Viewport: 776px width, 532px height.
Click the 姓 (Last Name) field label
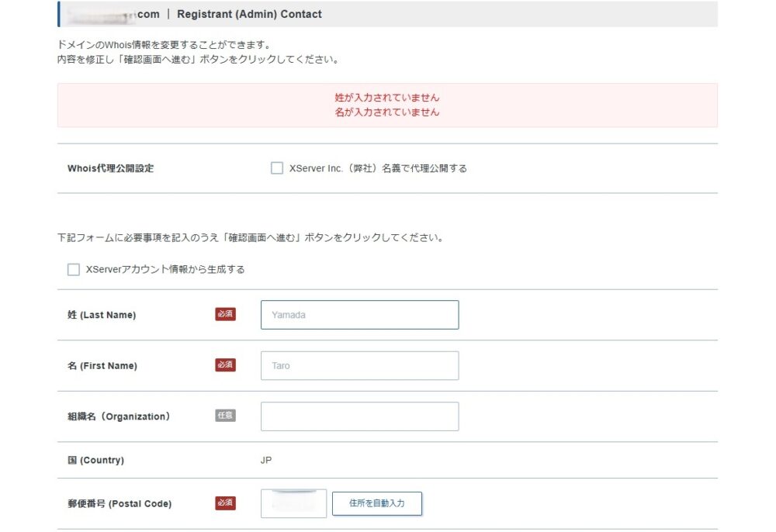(x=102, y=315)
